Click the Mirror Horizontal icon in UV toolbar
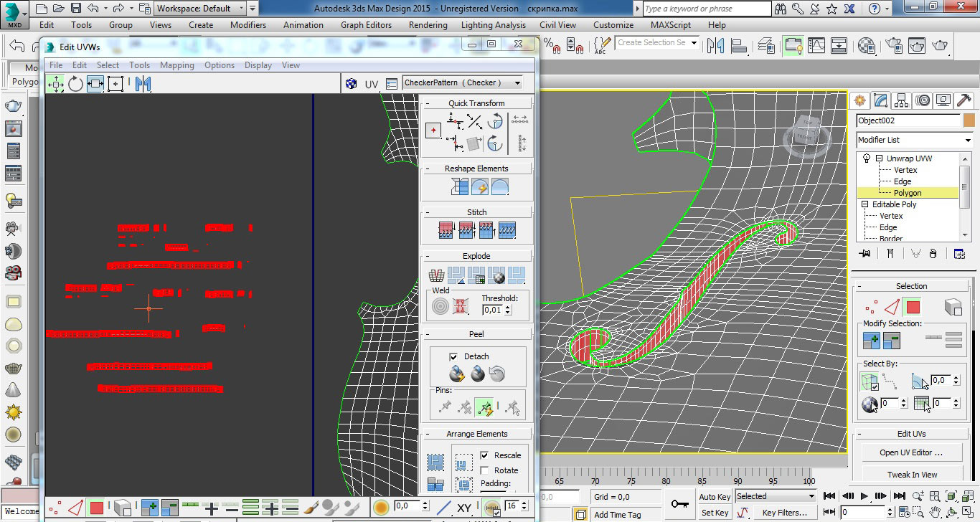980x522 pixels. click(143, 84)
